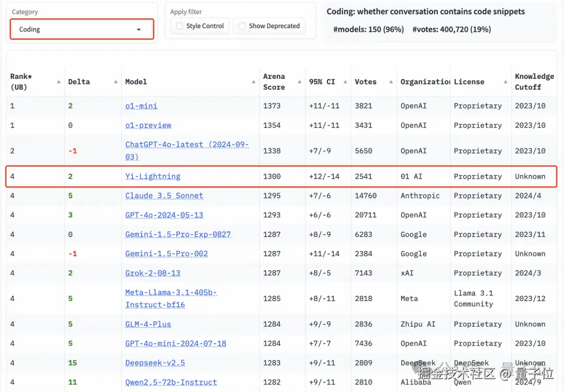The width and height of the screenshot is (565, 392).
Task: Sort by the Delta column arrow
Action: pos(116,82)
